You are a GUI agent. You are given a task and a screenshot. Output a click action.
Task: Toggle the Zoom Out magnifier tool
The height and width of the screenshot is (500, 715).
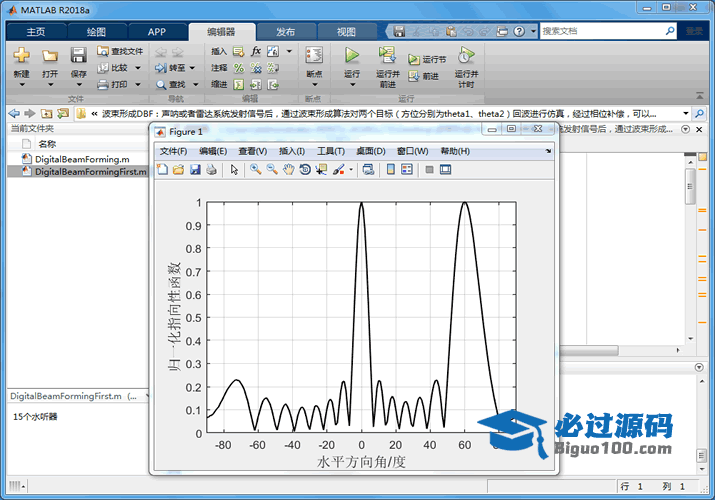[x=272, y=170]
